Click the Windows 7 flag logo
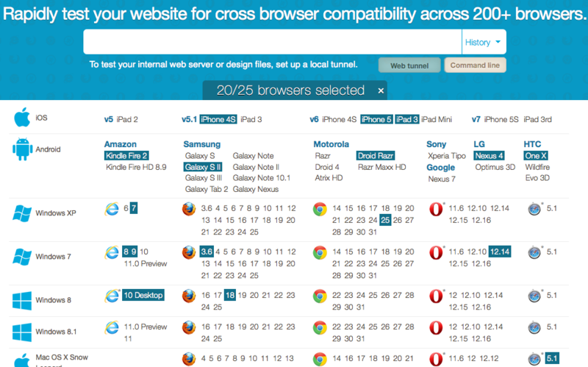This screenshot has height=367, width=588. click(22, 257)
